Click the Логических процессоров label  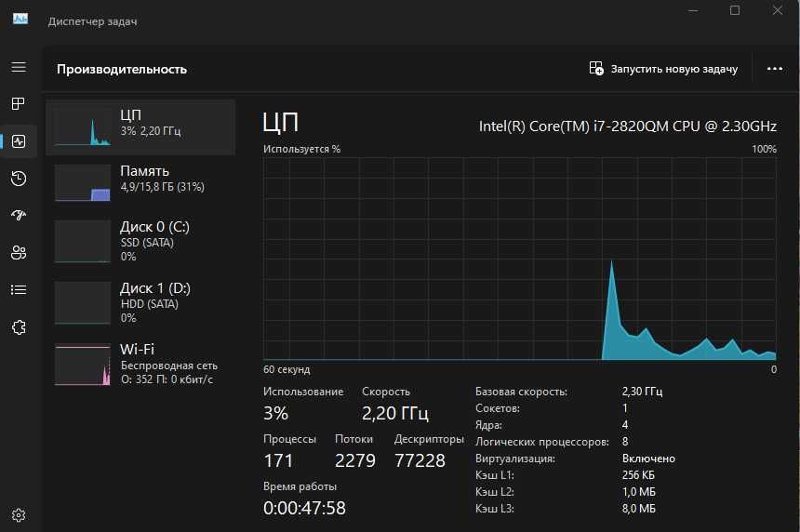(541, 442)
